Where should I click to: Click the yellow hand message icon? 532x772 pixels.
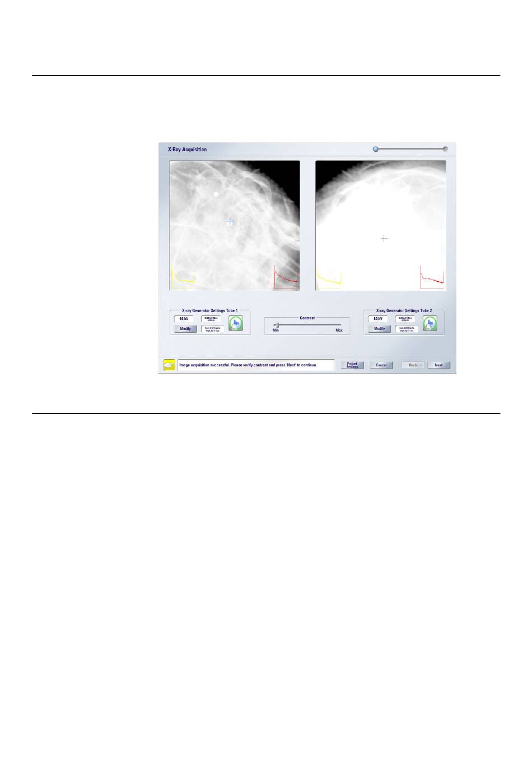point(169,365)
